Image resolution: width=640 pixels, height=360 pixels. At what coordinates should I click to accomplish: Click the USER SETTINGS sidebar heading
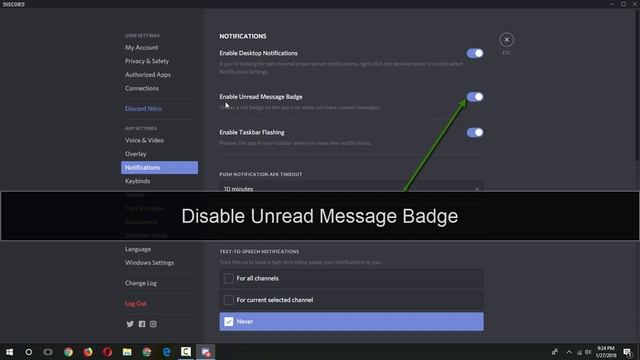coord(142,36)
